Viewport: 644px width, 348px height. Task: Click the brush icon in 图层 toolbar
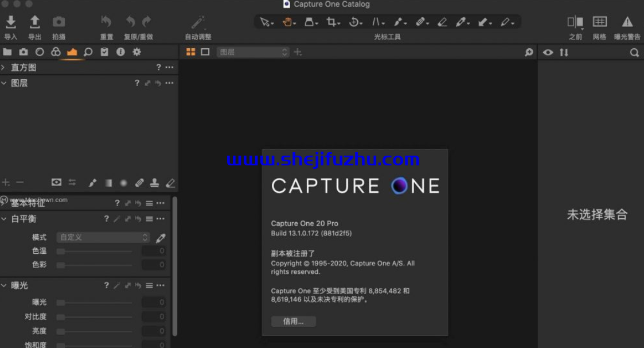(92, 183)
